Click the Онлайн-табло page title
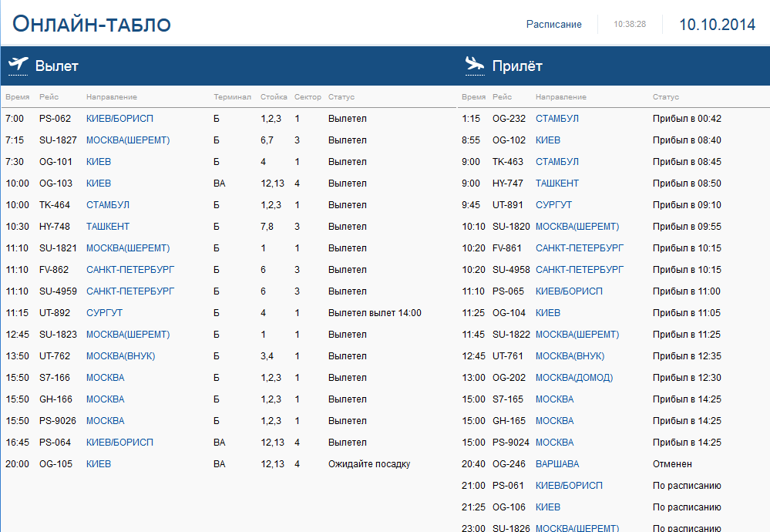Screen dimensions: 770x532 92,25
